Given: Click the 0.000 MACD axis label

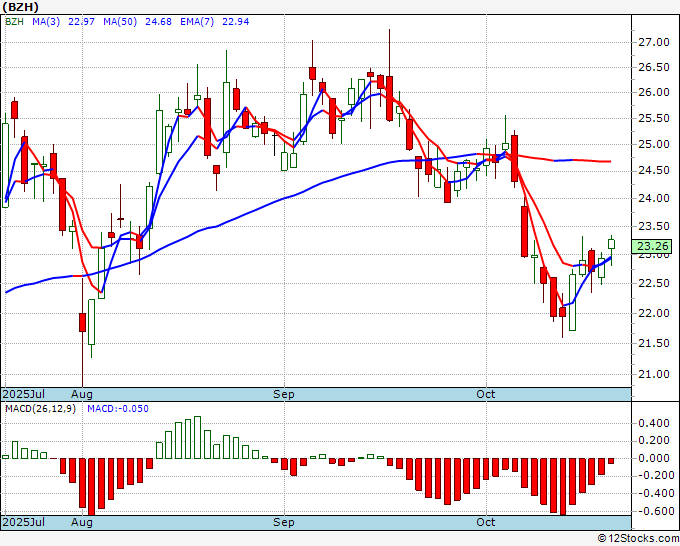Looking at the screenshot, I should click(656, 458).
